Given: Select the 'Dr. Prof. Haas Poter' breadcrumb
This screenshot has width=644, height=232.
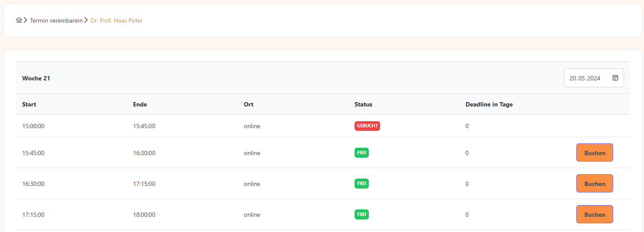Looking at the screenshot, I should click(x=116, y=20).
